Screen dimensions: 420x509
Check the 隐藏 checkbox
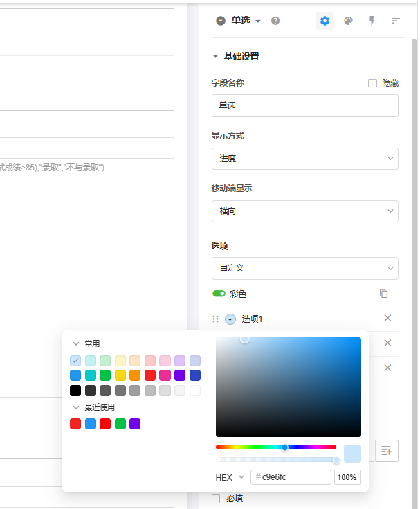372,83
